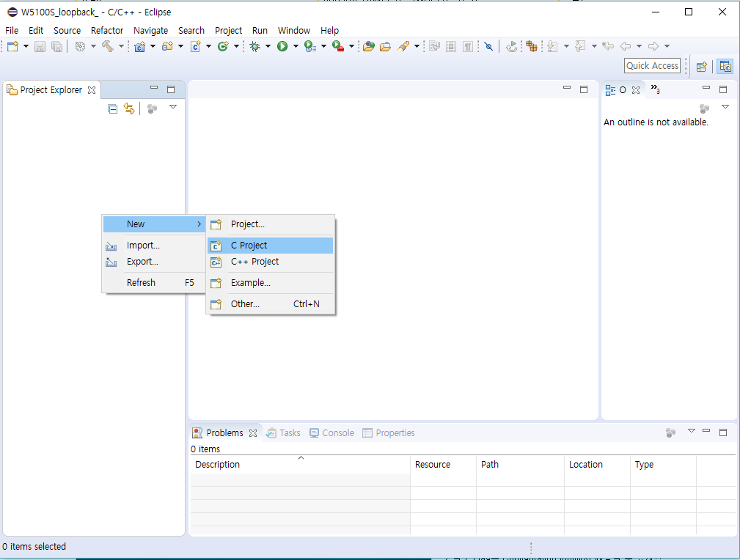Switch to the Console tab
Viewport: 740px width, 560px height.
coord(331,433)
